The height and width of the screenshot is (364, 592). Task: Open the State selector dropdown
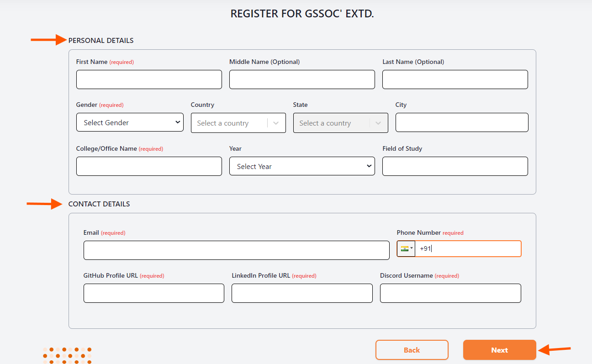[x=340, y=122]
